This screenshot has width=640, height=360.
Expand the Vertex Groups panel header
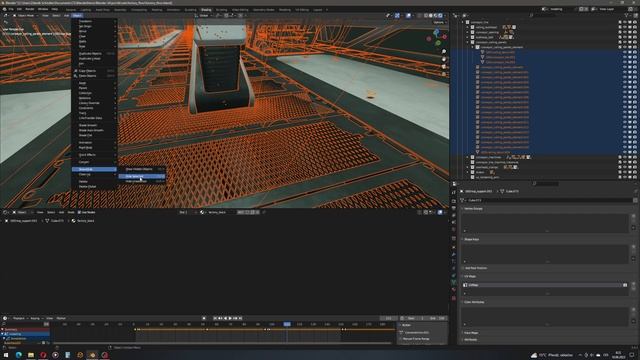click(473, 209)
